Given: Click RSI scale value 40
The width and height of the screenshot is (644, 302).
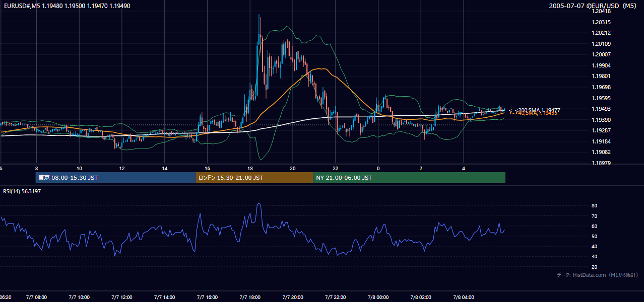Looking at the screenshot, I should [x=595, y=246].
